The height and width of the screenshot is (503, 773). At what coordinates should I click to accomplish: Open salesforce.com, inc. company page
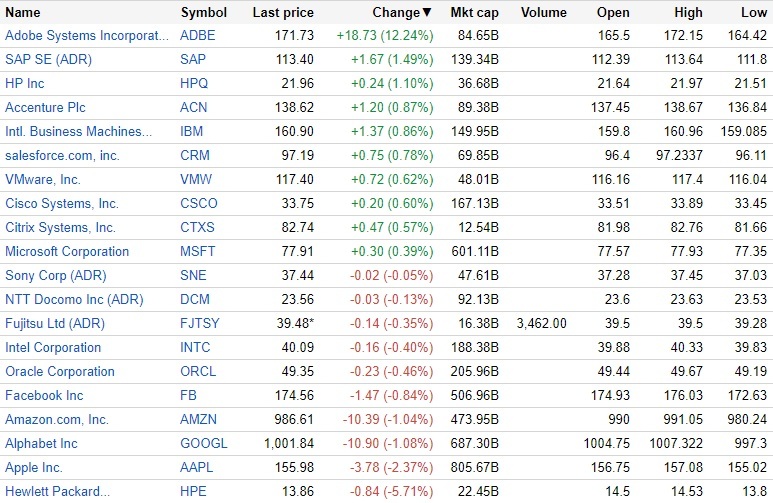pos(62,155)
